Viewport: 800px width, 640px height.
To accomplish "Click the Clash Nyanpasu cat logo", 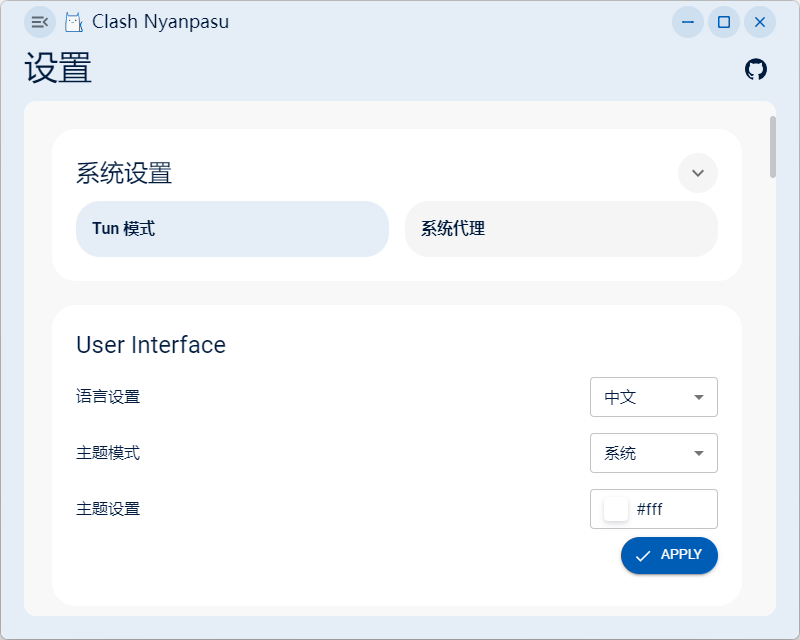I will [x=74, y=22].
